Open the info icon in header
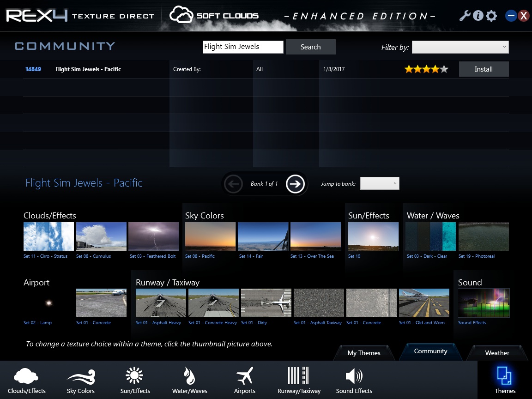Image resolution: width=532 pixels, height=399 pixels. click(x=478, y=16)
